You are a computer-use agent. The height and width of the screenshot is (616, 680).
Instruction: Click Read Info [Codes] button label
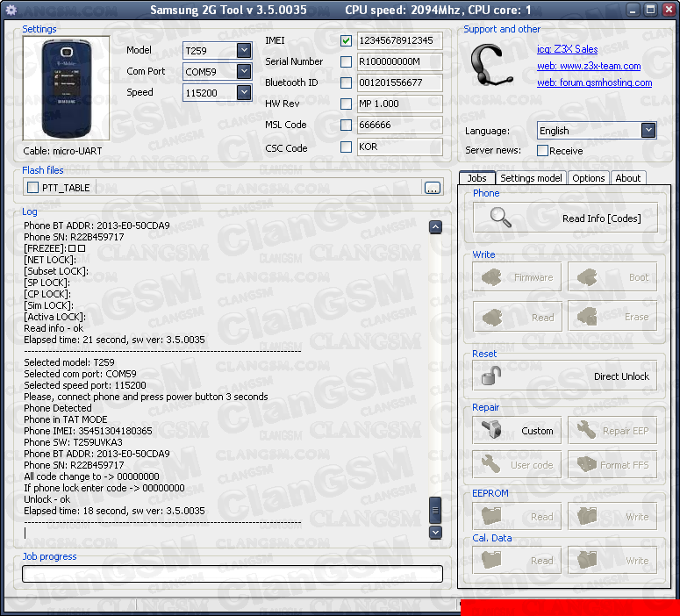(602, 218)
